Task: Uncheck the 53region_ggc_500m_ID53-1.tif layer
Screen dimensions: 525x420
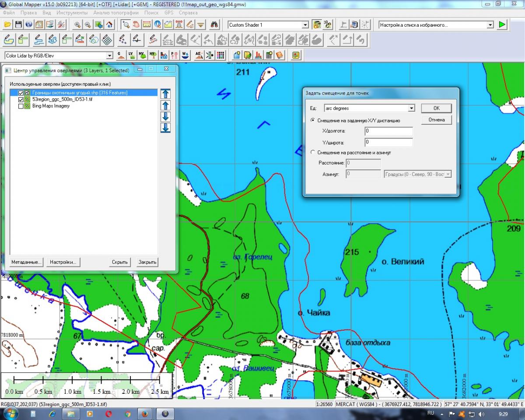Action: (x=21, y=100)
